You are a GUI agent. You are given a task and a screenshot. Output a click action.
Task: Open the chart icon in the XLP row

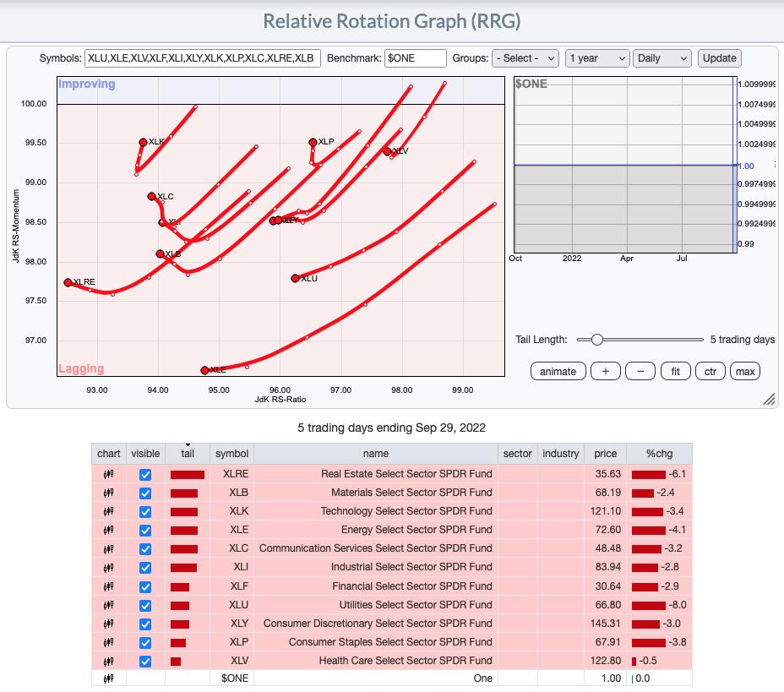(x=108, y=642)
